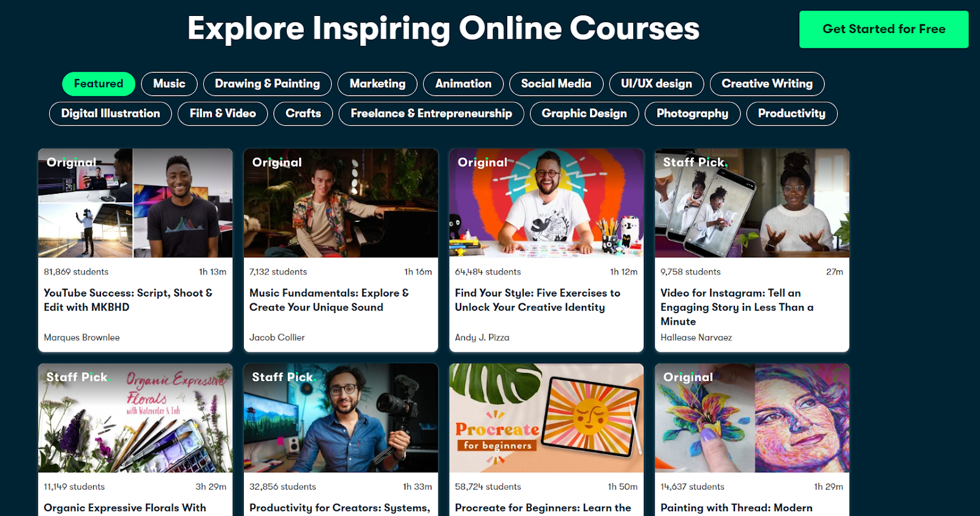Select the Featured category tab
980x516 pixels.
pos(99,84)
